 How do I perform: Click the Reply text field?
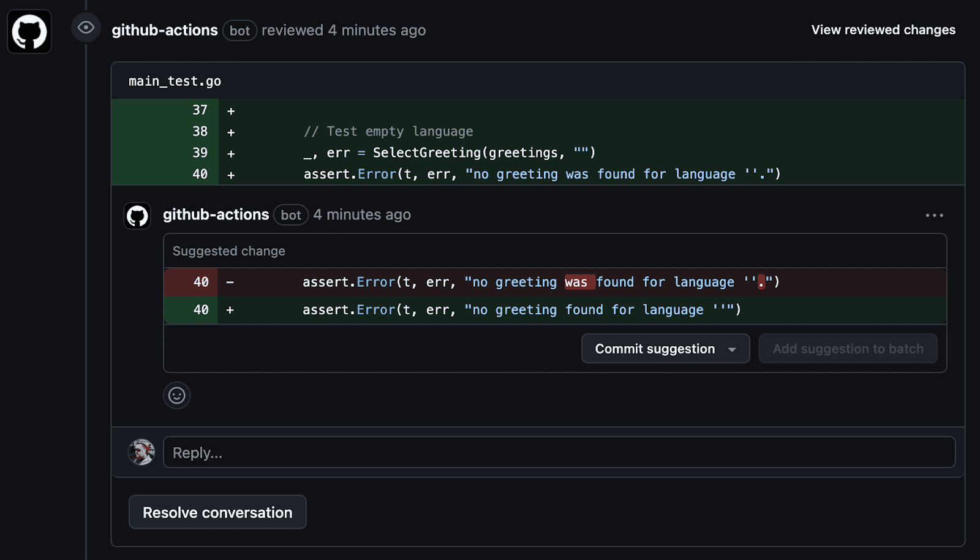(x=559, y=452)
